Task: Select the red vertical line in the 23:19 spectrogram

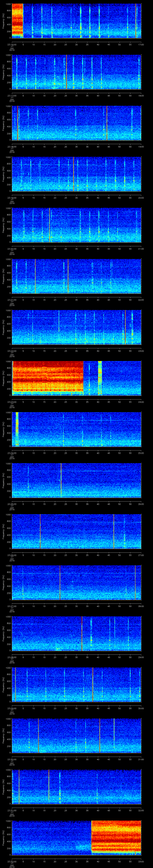Action: pos(73,174)
